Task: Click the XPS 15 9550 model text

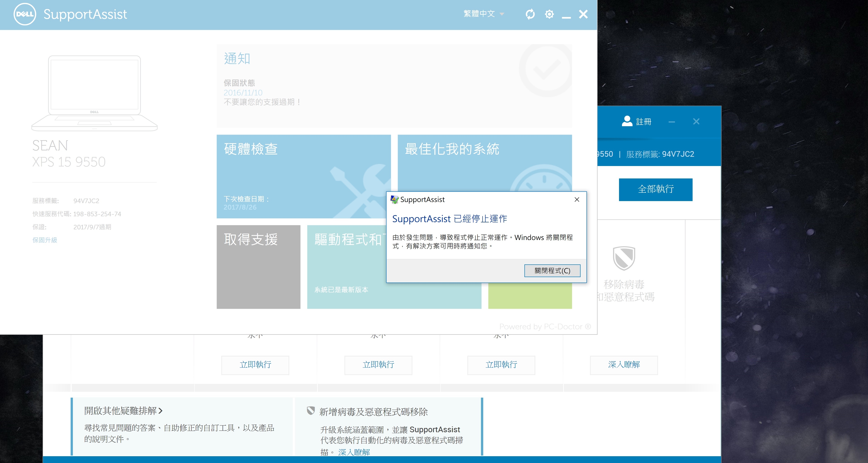Action: [x=69, y=162]
